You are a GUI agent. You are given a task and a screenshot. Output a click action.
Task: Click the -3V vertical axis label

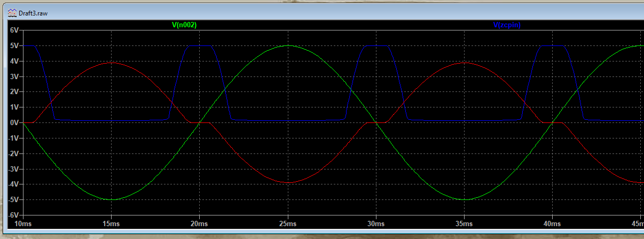point(13,169)
